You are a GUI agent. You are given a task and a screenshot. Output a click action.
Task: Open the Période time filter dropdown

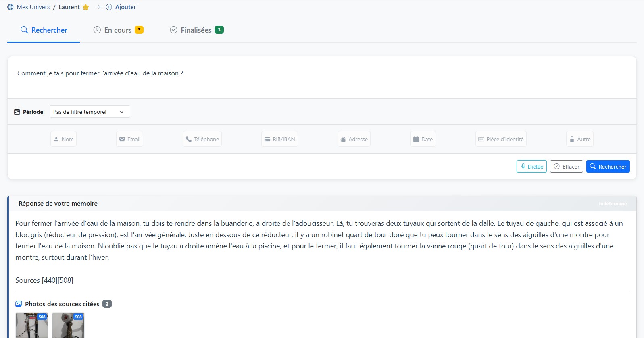point(90,112)
